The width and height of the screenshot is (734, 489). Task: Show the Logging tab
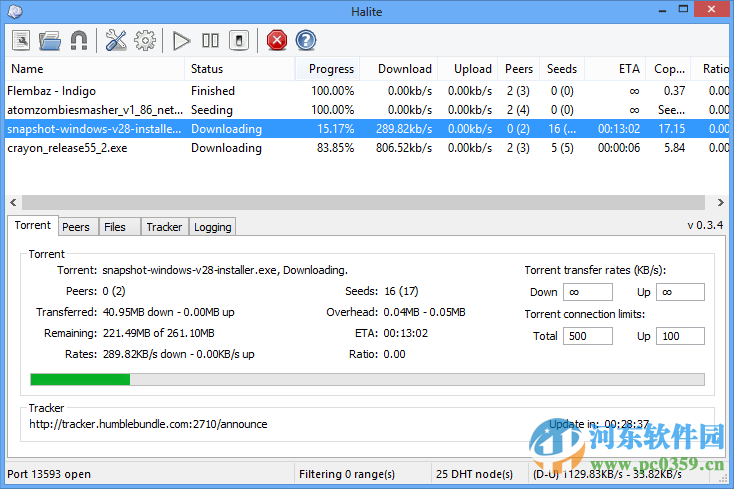(x=213, y=227)
